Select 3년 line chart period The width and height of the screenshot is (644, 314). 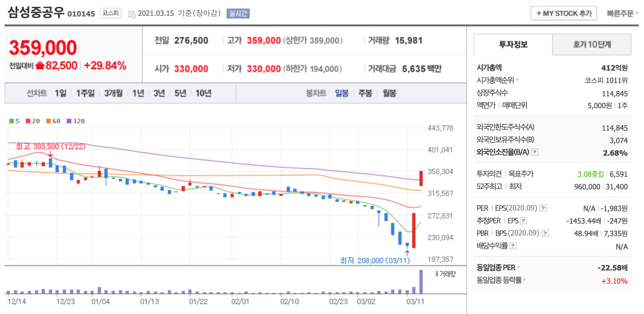[x=159, y=93]
